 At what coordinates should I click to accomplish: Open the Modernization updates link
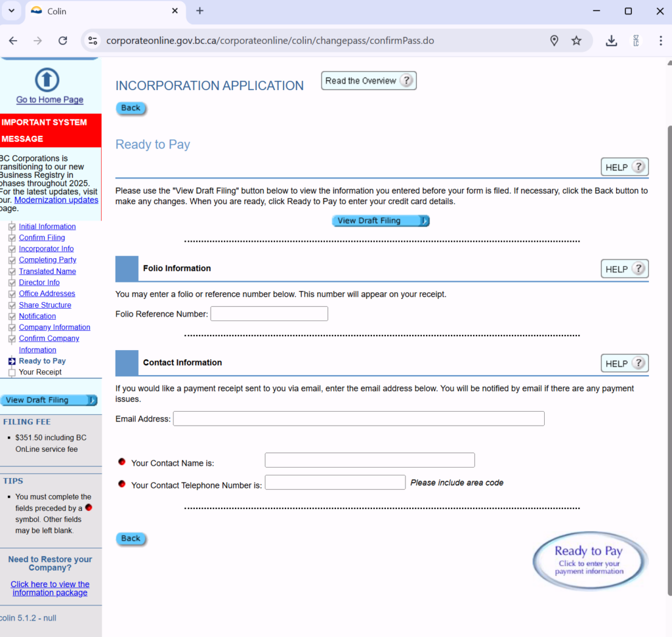56,200
